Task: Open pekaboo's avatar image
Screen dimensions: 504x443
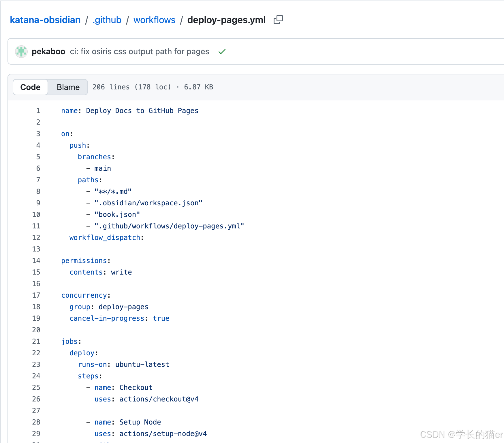Action: click(x=21, y=52)
